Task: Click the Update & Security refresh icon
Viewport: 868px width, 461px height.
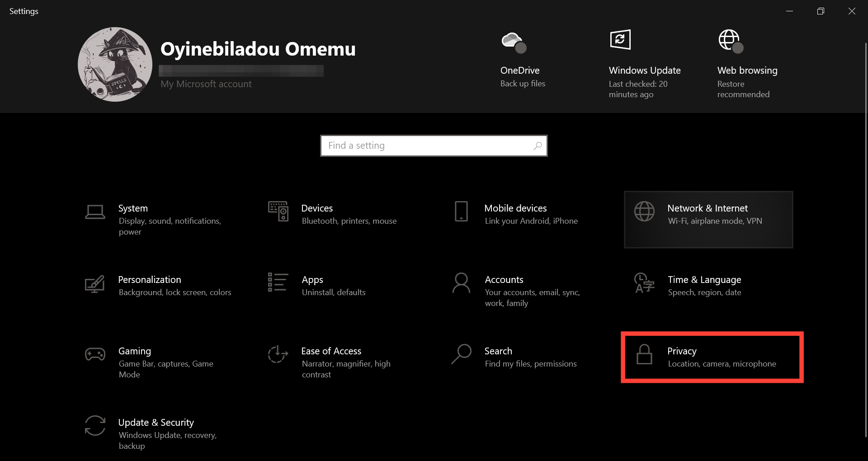Action: [x=95, y=426]
